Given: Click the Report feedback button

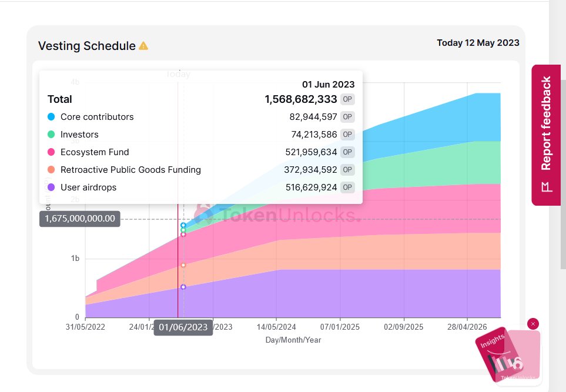Looking at the screenshot, I should [x=546, y=135].
